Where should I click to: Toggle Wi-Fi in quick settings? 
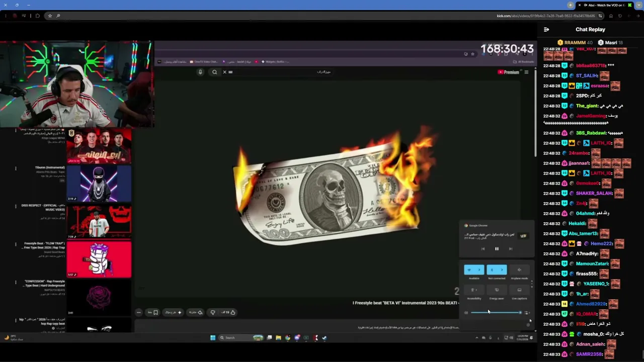[x=469, y=270]
